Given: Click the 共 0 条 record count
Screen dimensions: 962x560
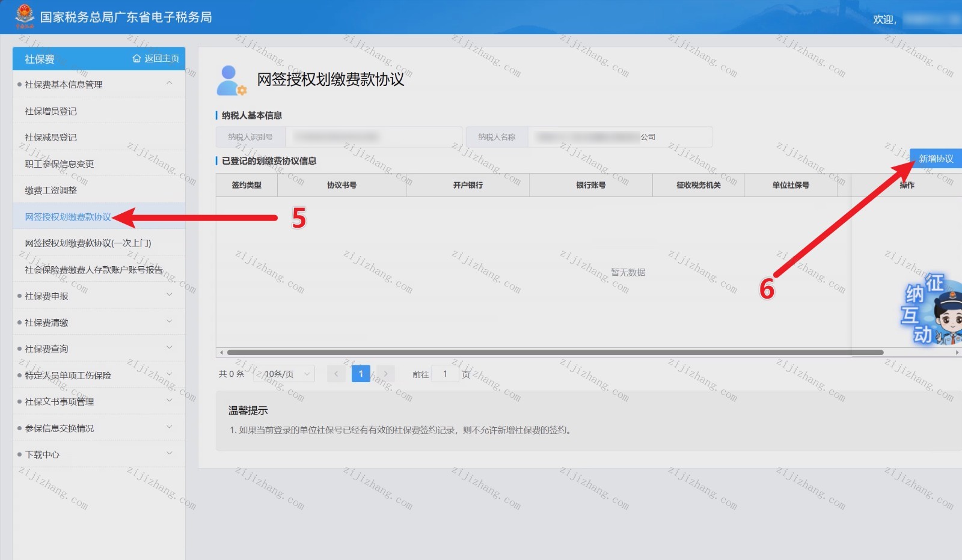Looking at the screenshot, I should pyautogui.click(x=231, y=374).
